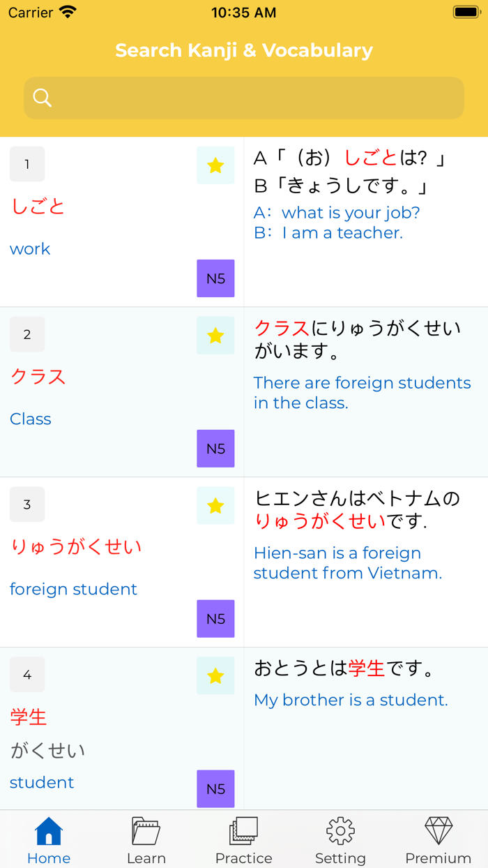Select the word しごと
Image resolution: width=488 pixels, height=868 pixels.
38,206
